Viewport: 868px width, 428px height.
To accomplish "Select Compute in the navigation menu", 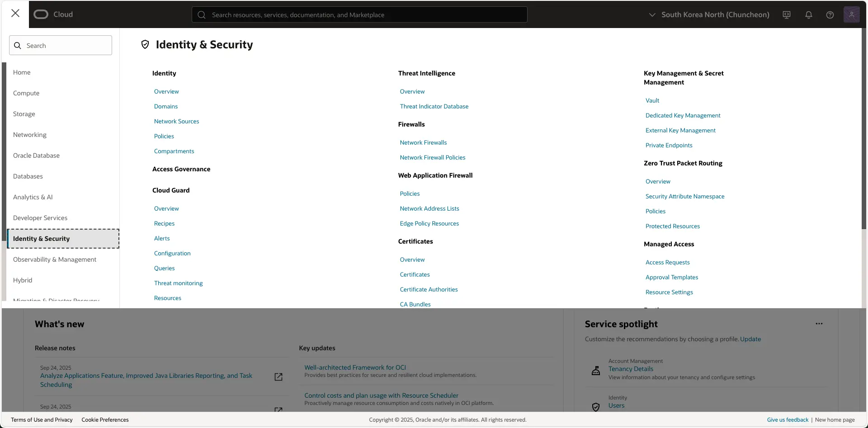I will click(26, 93).
